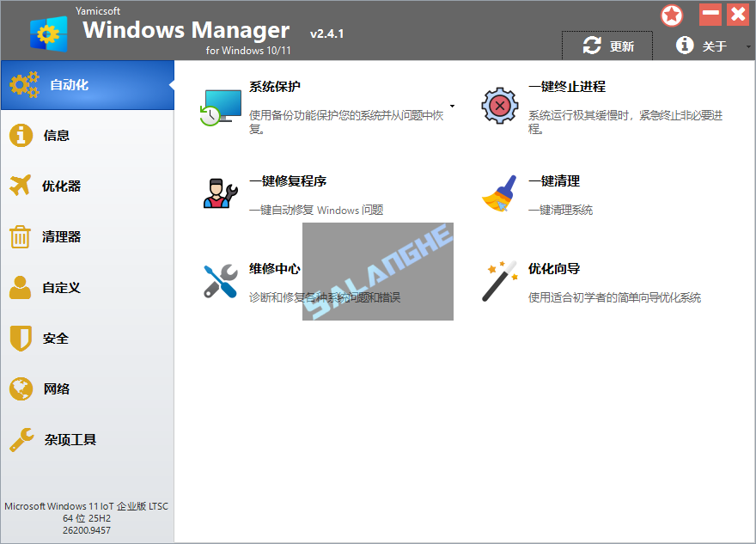
Task: Click the shield icon for 安全
Action: coord(21,338)
